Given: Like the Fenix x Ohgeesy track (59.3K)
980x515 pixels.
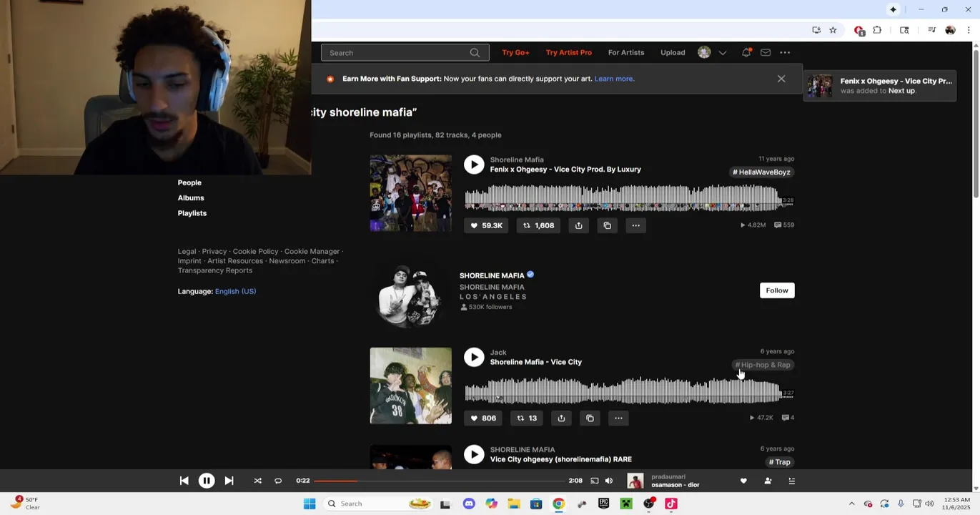Looking at the screenshot, I should pos(486,225).
